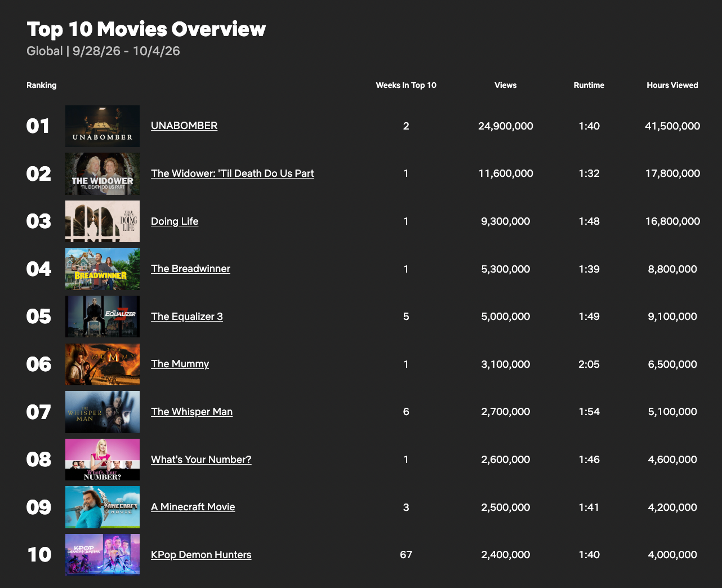Click the 'Views' column header
Screen dimensions: 722x588
[x=506, y=85]
